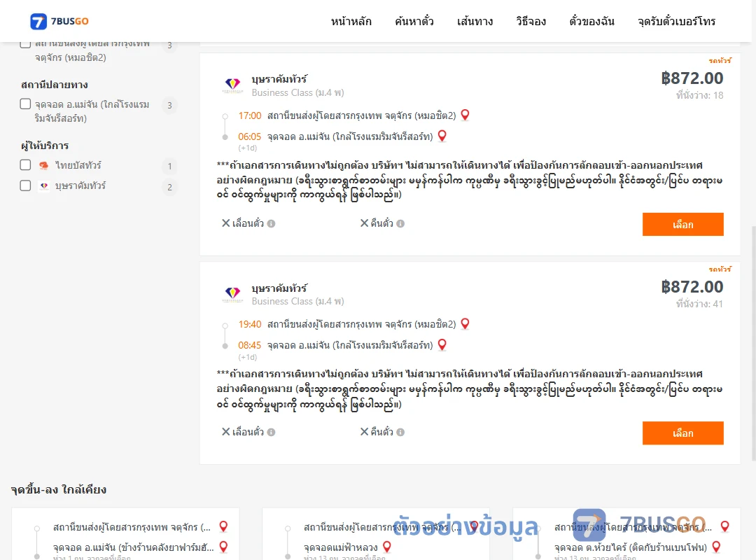
Task: Click the info icon next to เลื่อนตั๋ว in the 17:00 trip
Action: click(272, 223)
